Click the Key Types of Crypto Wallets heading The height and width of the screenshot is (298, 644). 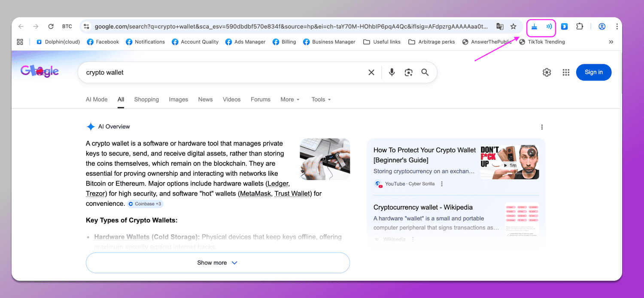pyautogui.click(x=131, y=220)
